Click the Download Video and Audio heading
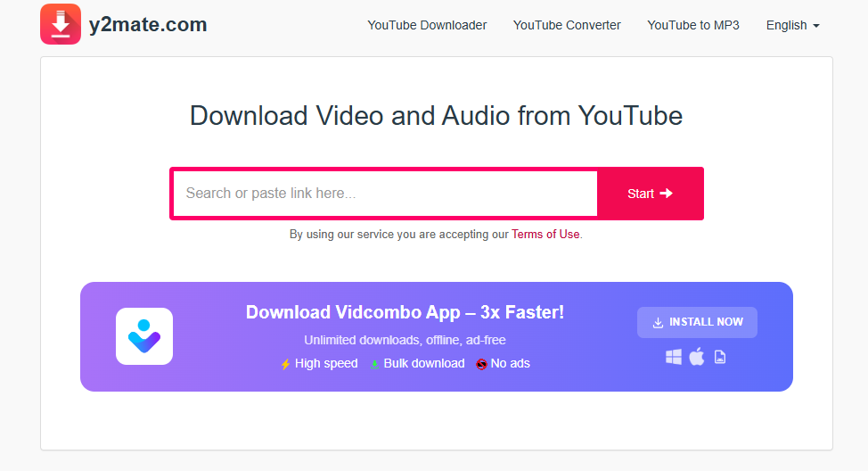The width and height of the screenshot is (868, 471). [x=436, y=116]
